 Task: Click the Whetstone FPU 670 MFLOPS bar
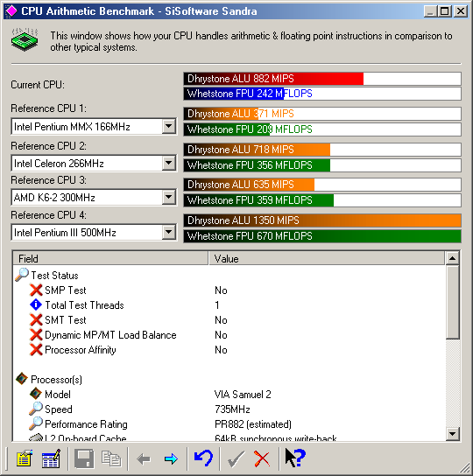click(322, 236)
